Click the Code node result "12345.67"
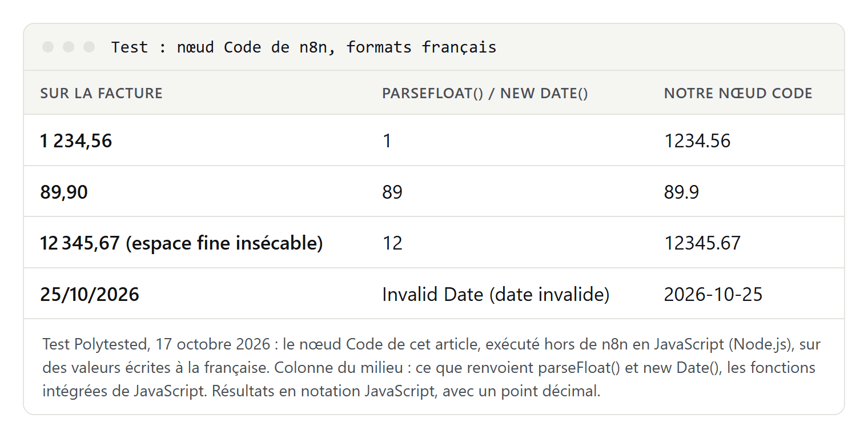 pos(702,243)
